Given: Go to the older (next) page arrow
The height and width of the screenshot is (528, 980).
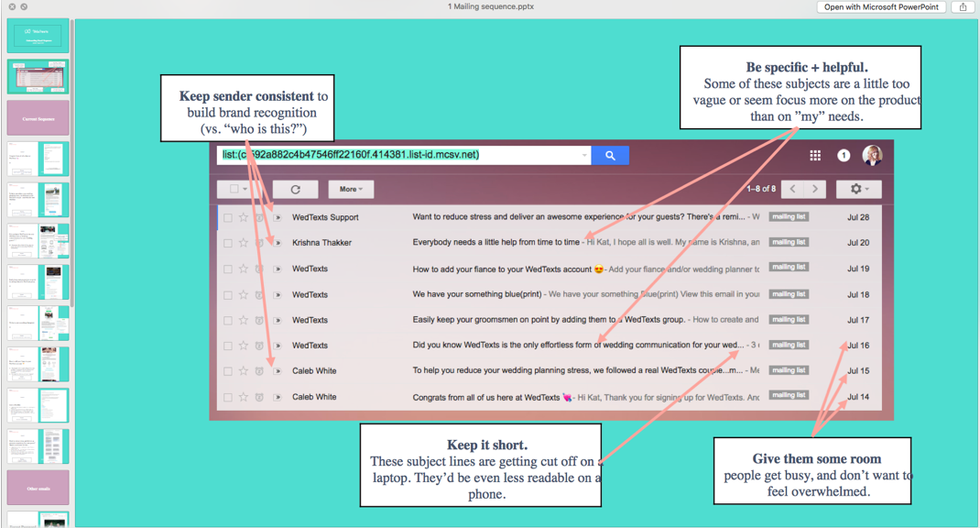Looking at the screenshot, I should pos(815,189).
